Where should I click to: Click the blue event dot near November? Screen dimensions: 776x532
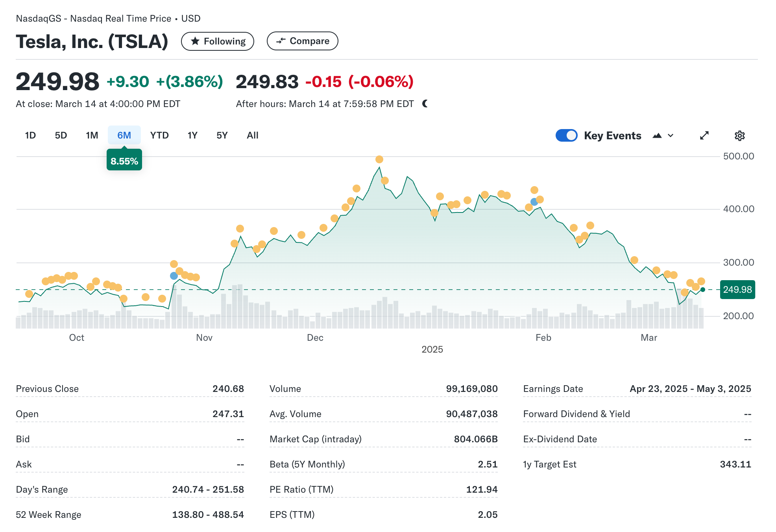(x=174, y=276)
